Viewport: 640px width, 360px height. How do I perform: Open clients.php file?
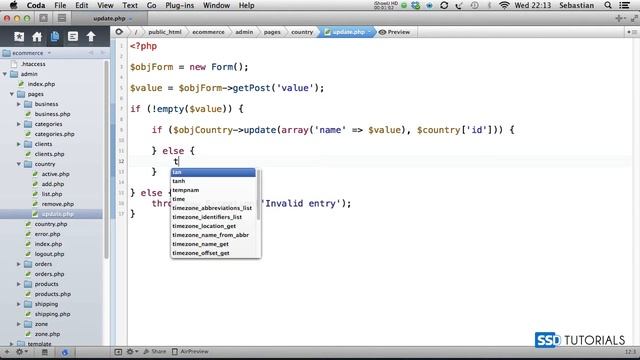[x=49, y=154]
